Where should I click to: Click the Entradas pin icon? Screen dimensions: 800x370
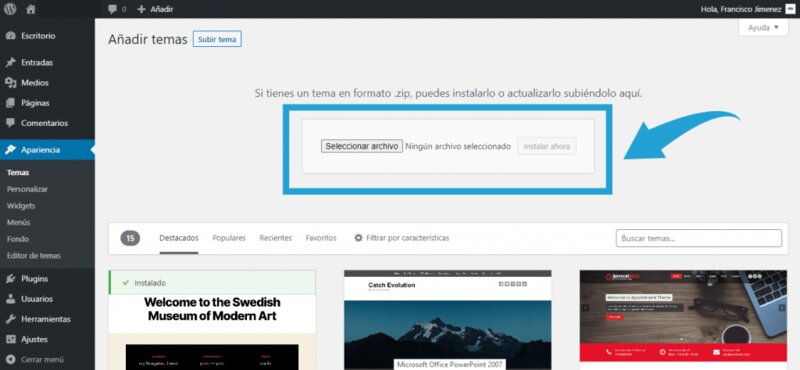tap(10, 62)
